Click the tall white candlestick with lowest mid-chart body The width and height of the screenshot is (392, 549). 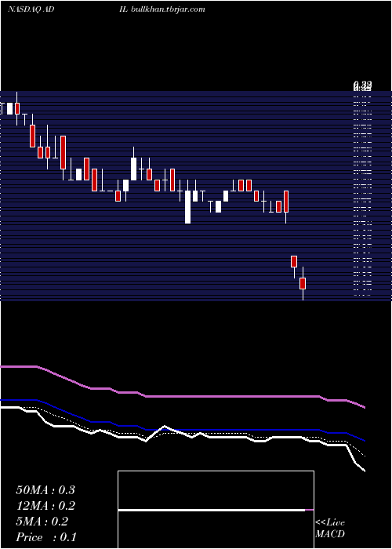click(x=188, y=206)
